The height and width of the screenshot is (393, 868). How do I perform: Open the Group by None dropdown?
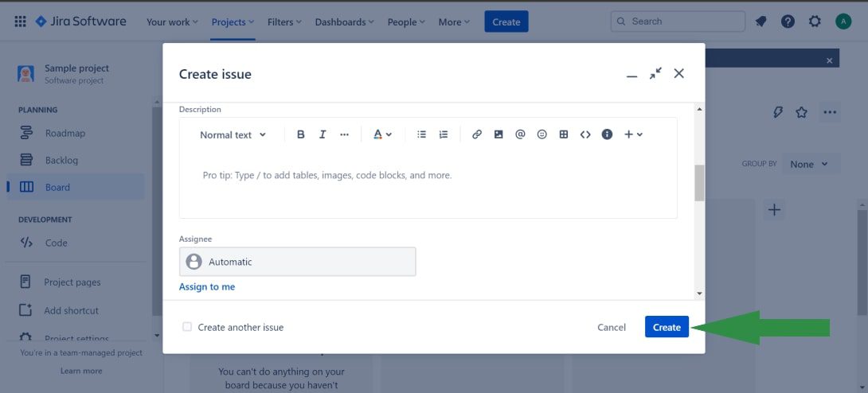click(x=811, y=164)
